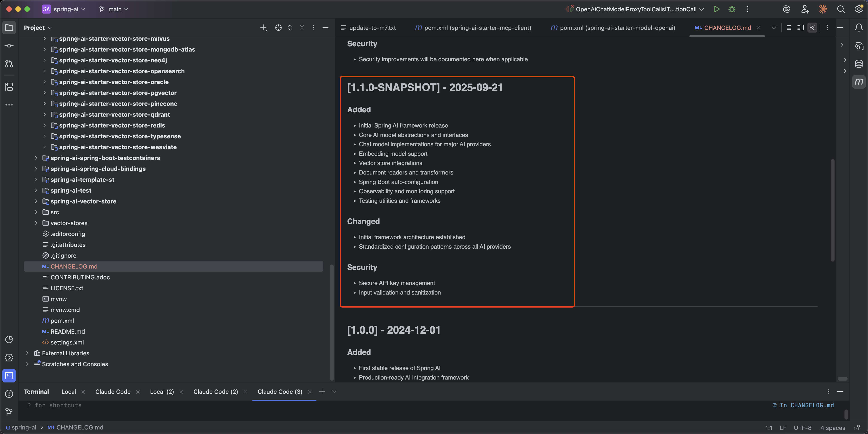Open Pull Requests tool window icon
Screen dimensions: 868x434
(x=9, y=64)
